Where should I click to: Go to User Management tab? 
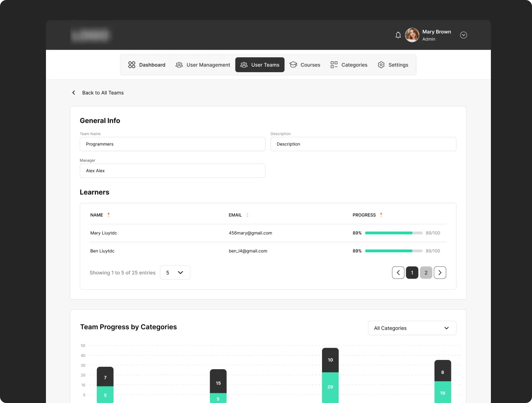pos(203,65)
